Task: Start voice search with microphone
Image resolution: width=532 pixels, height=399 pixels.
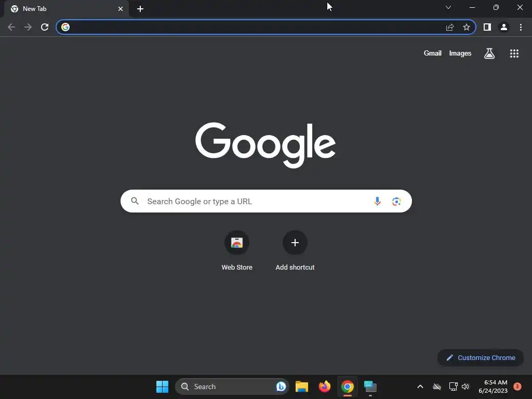Action: pyautogui.click(x=377, y=201)
